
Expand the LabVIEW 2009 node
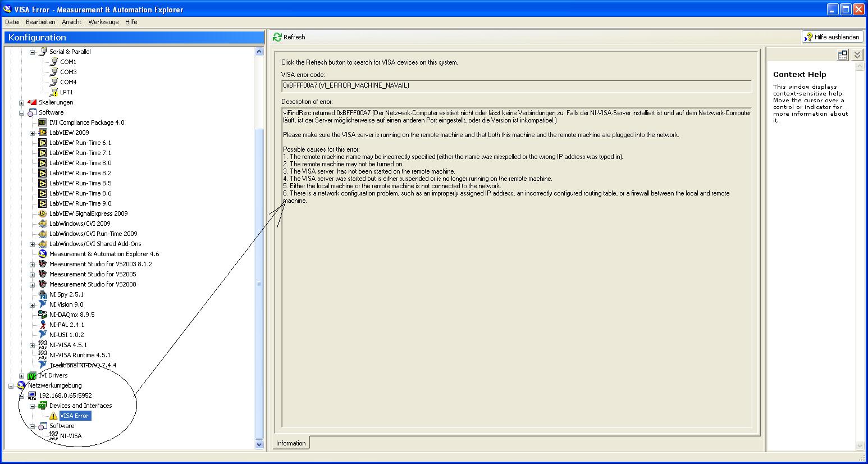point(32,133)
